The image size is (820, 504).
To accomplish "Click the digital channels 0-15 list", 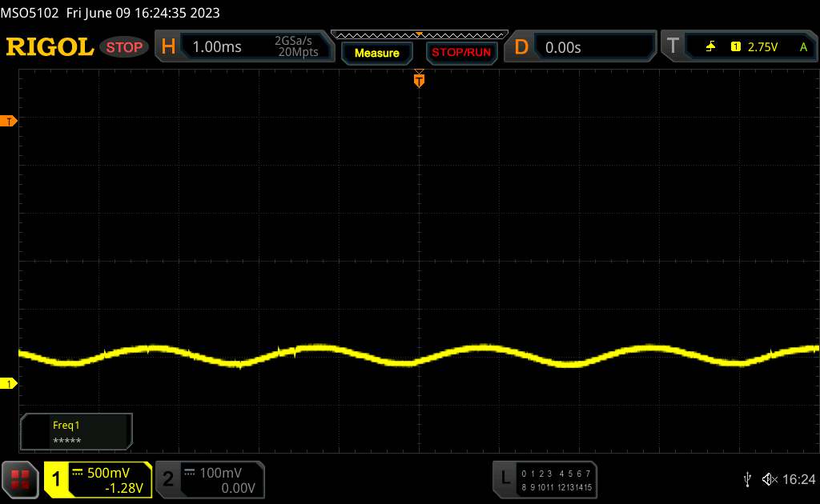I will click(x=557, y=481).
